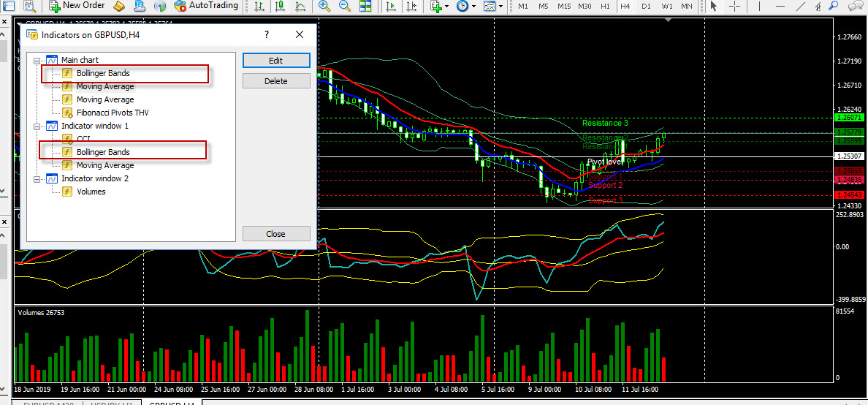Toggle the AutoTrading button

click(207, 6)
